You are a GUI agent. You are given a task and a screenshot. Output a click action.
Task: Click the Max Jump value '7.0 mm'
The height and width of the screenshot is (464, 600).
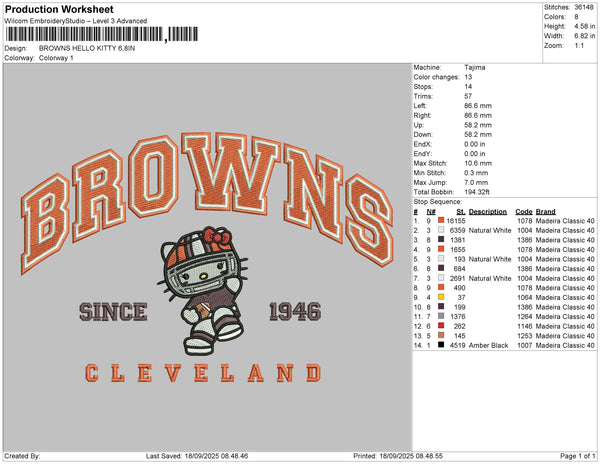pyautogui.click(x=476, y=182)
